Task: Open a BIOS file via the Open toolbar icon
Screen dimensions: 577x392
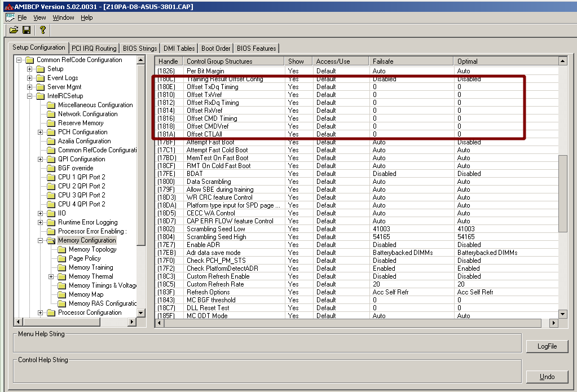Action: coord(14,30)
